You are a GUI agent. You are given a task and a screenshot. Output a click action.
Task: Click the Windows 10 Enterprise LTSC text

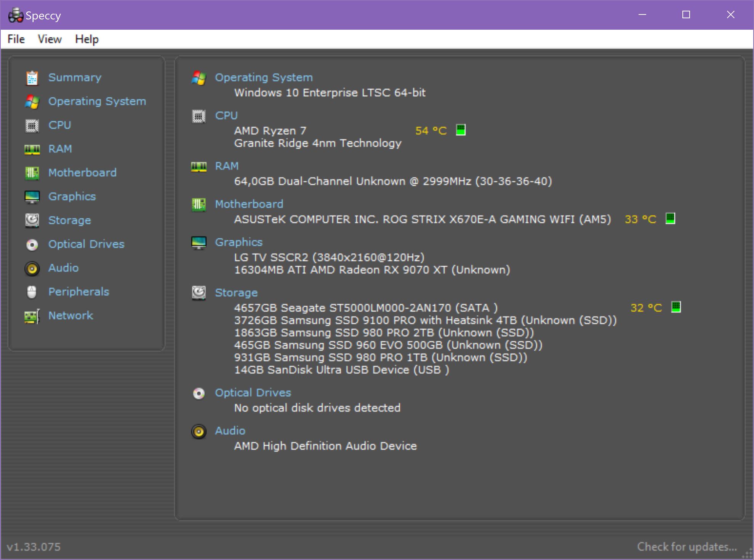(x=330, y=93)
